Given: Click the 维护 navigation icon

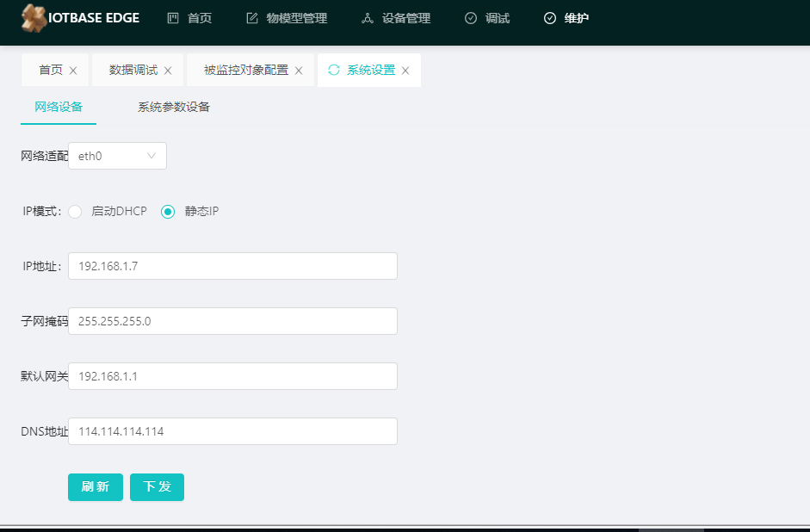Looking at the screenshot, I should click(x=550, y=18).
